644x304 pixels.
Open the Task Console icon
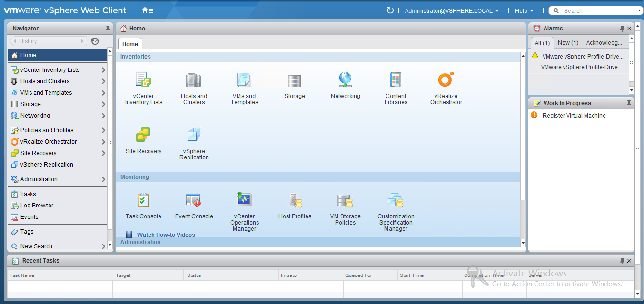[143, 200]
